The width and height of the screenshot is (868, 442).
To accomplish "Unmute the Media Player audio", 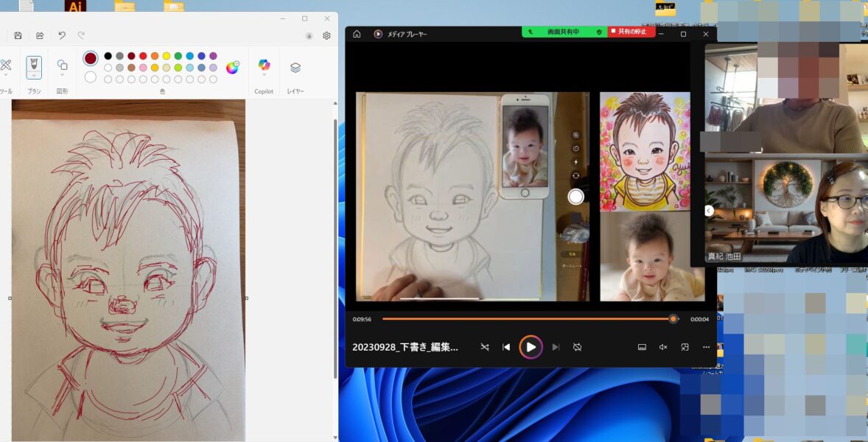I will click(x=662, y=347).
